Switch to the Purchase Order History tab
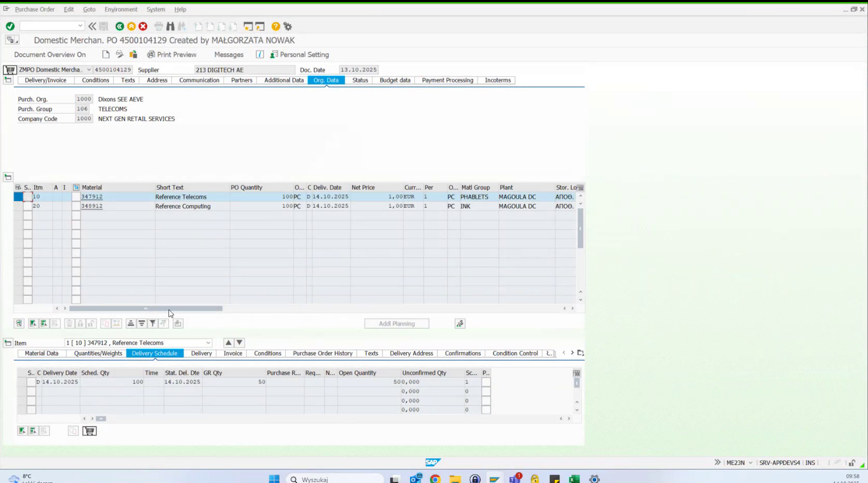 point(322,353)
